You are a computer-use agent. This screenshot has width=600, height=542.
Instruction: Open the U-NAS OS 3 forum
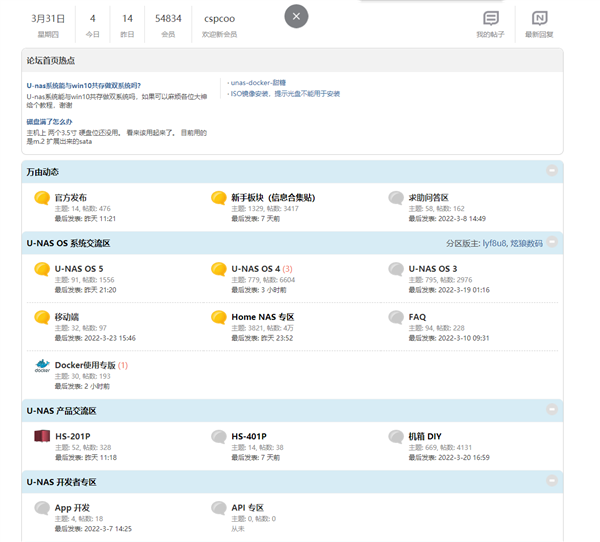(x=433, y=269)
